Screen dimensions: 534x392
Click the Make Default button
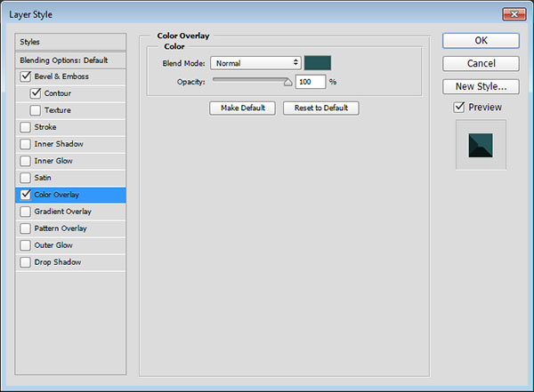[242, 108]
